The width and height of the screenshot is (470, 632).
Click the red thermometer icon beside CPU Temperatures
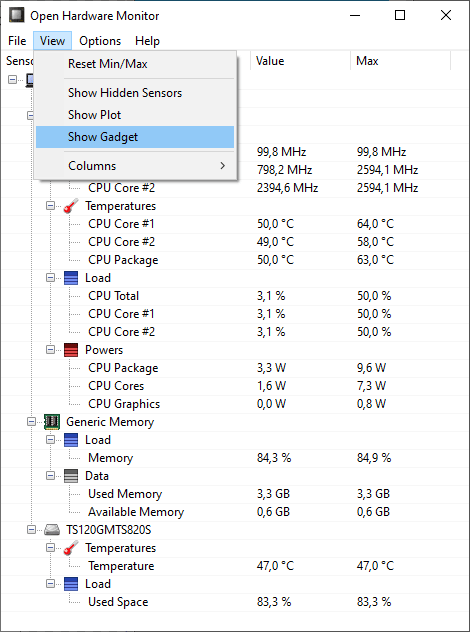click(71, 206)
